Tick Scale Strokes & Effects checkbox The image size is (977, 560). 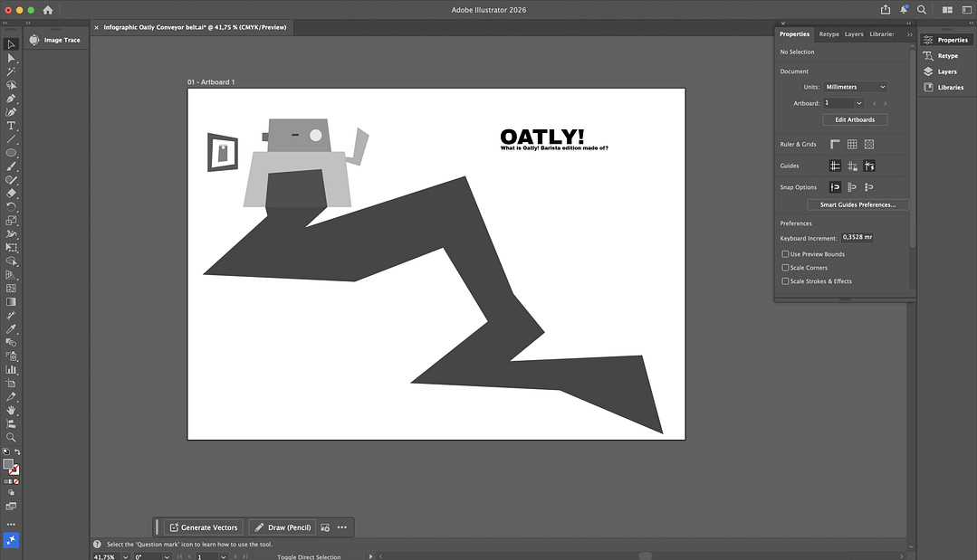coord(785,281)
